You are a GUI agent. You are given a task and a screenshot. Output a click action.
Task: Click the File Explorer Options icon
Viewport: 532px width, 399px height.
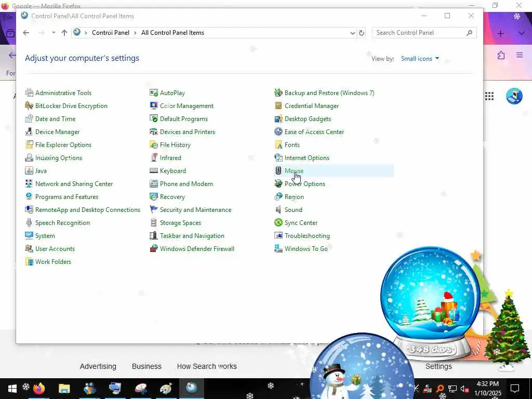coord(29,144)
